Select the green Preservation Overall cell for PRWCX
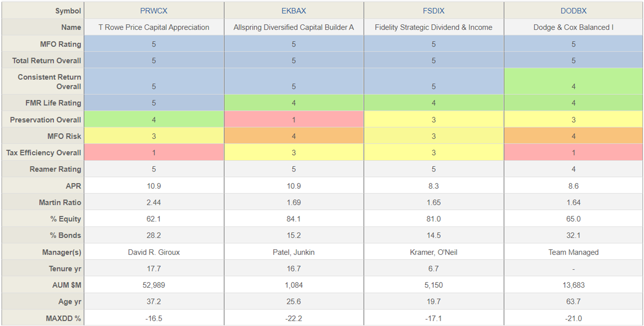Screen dimensions: 644x326 click(x=154, y=119)
